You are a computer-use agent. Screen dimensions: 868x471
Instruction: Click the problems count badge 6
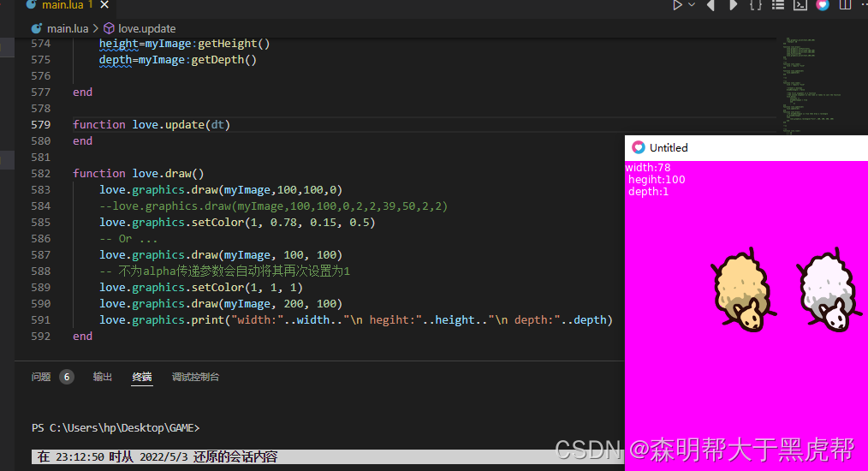(67, 377)
